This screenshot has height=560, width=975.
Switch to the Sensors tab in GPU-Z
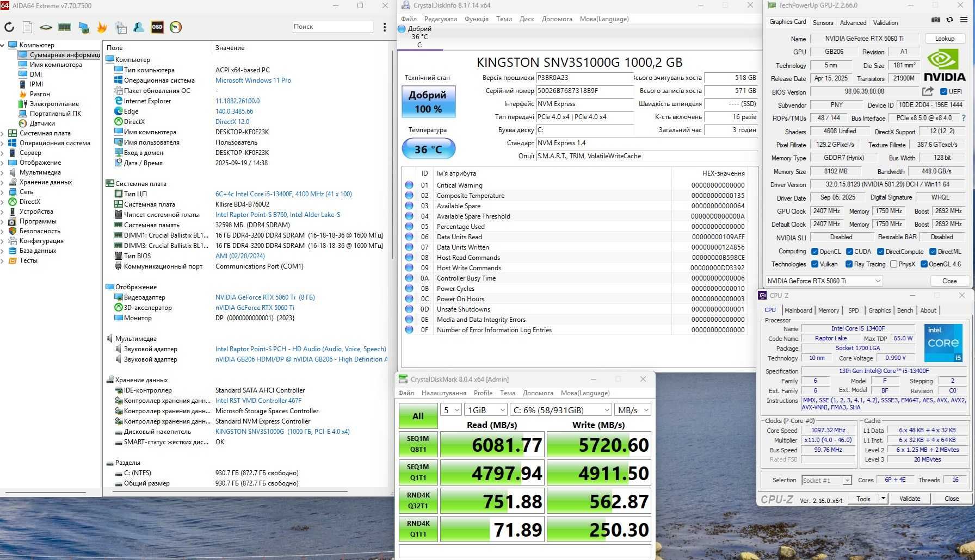[823, 23]
